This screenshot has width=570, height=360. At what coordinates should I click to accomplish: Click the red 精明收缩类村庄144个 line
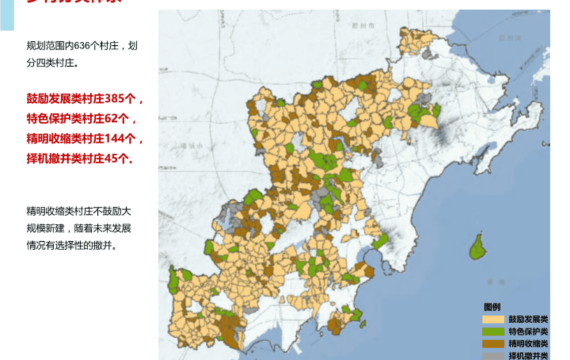click(x=85, y=139)
